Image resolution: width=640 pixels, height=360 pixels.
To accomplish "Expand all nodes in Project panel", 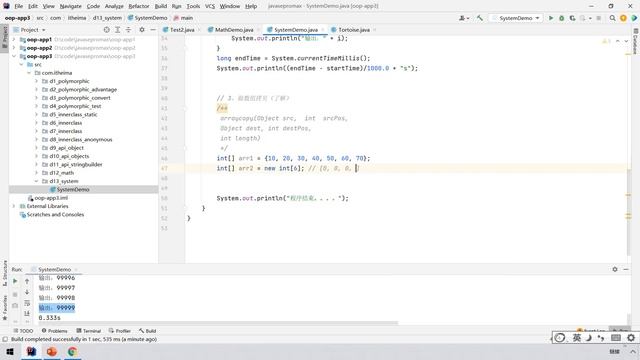I will [118, 30].
